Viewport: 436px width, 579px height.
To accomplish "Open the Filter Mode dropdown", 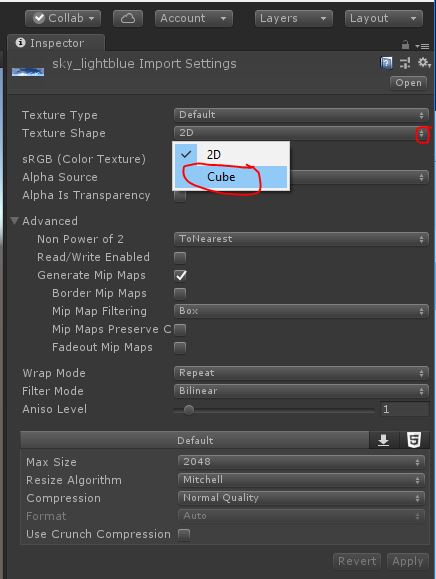I will 301,391.
